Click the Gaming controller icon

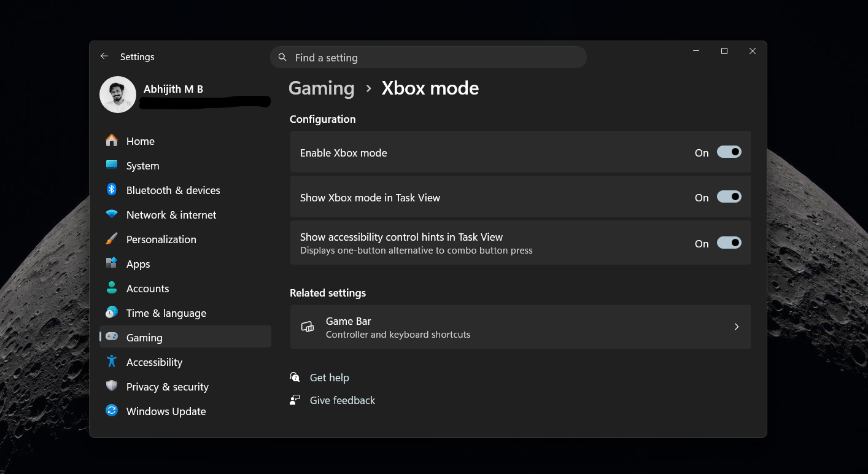[112, 336]
